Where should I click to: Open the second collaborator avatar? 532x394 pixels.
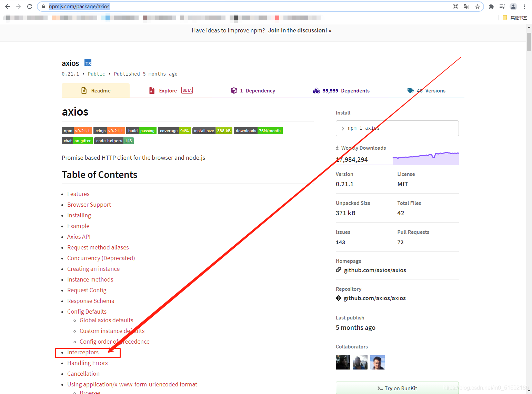tap(360, 362)
